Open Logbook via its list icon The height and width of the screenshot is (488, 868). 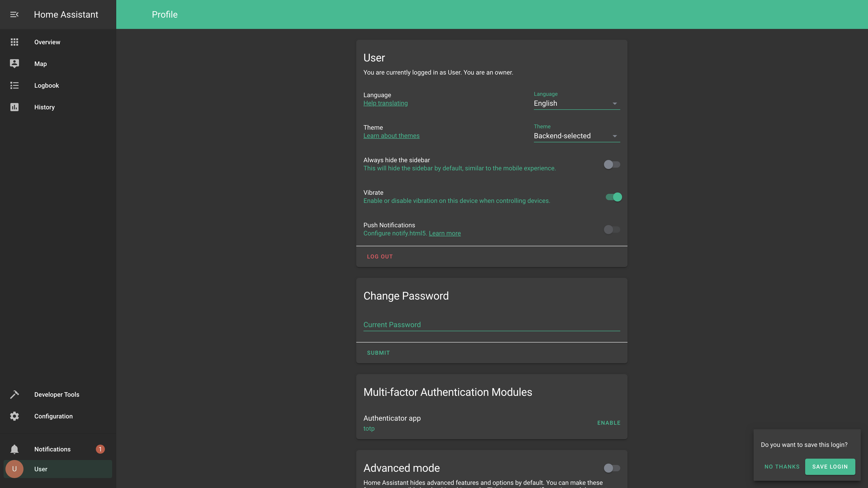click(x=14, y=86)
